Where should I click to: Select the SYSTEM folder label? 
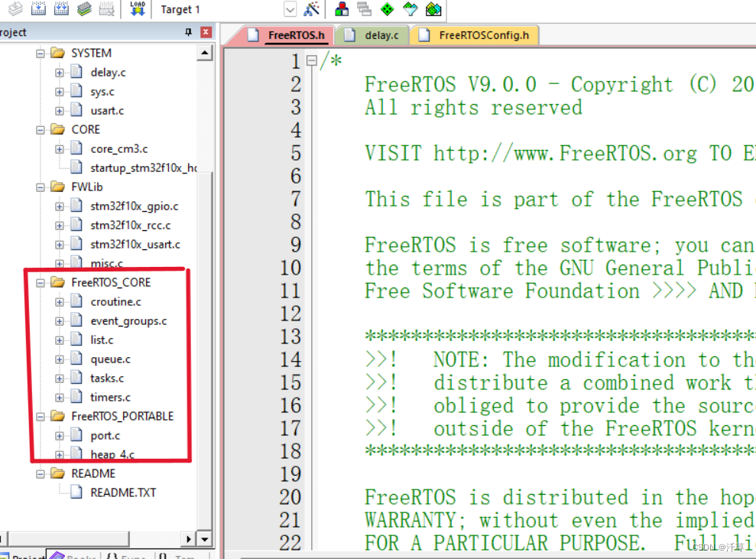[91, 53]
